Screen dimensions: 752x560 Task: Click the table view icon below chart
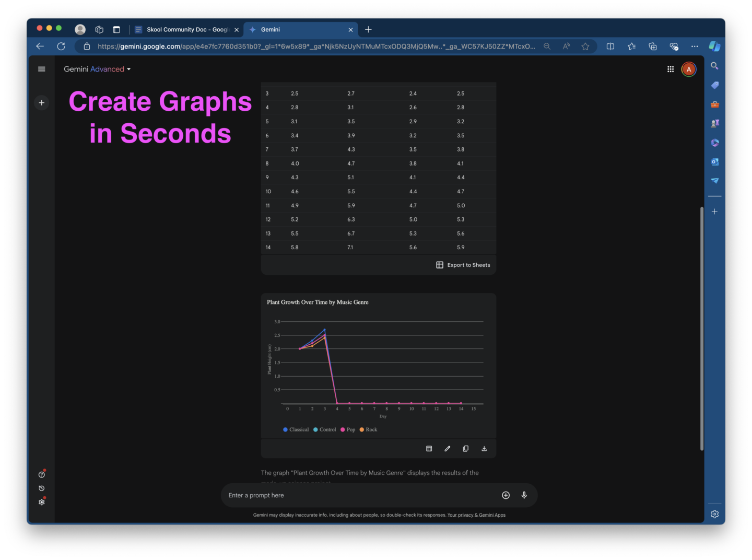click(x=429, y=449)
